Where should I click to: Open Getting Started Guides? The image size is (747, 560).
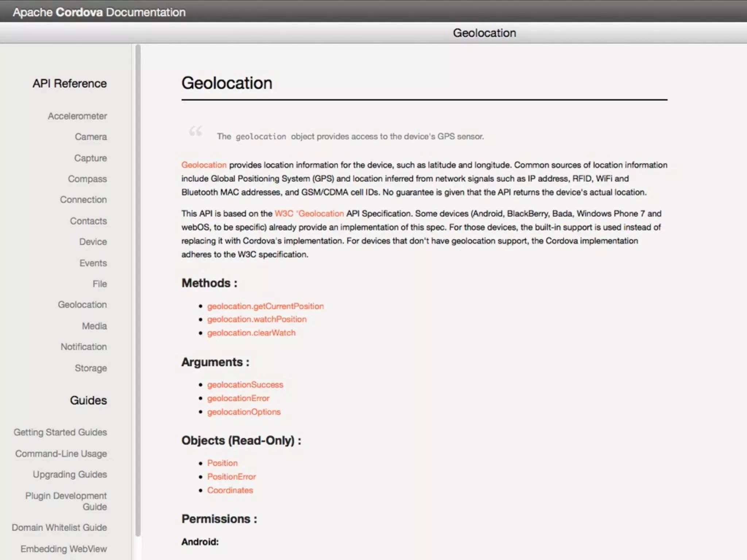60,432
